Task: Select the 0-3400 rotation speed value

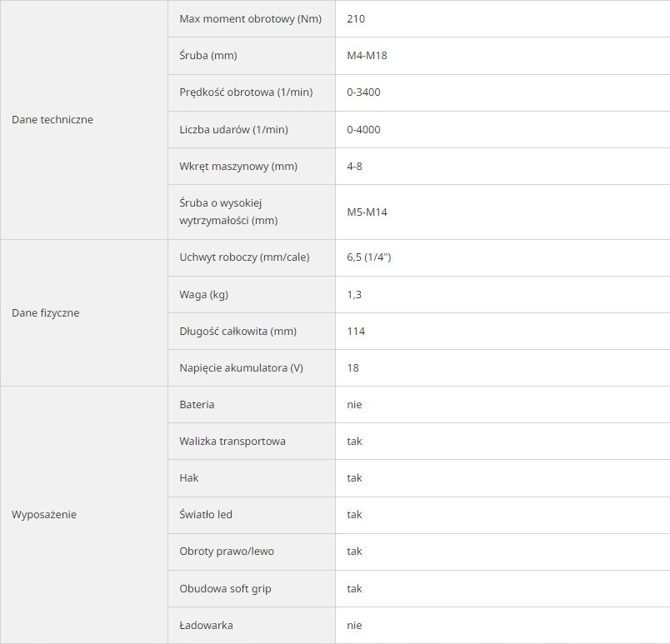Action: 363,92
